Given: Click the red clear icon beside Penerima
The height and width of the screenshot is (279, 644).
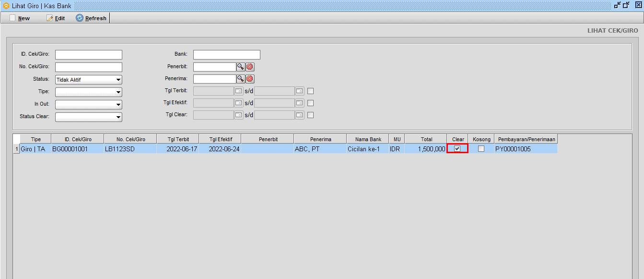Looking at the screenshot, I should pos(250,79).
